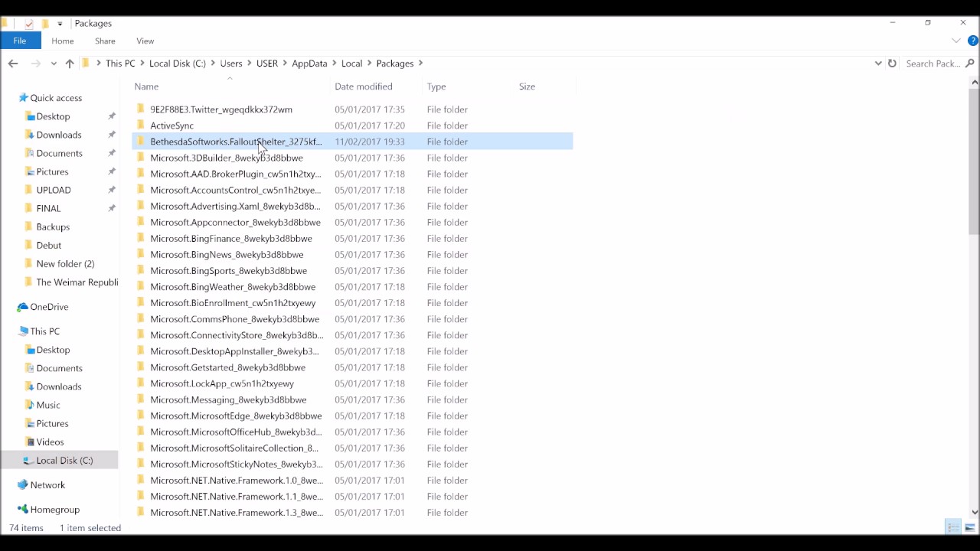Click folder icon of Microsoft.Getstarted row
980x551 pixels.
[x=141, y=367]
